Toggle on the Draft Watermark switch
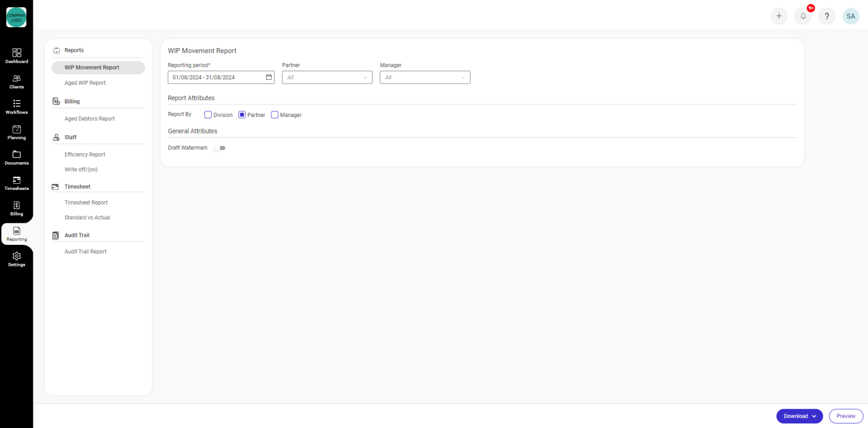This screenshot has height=428, width=868. (219, 148)
